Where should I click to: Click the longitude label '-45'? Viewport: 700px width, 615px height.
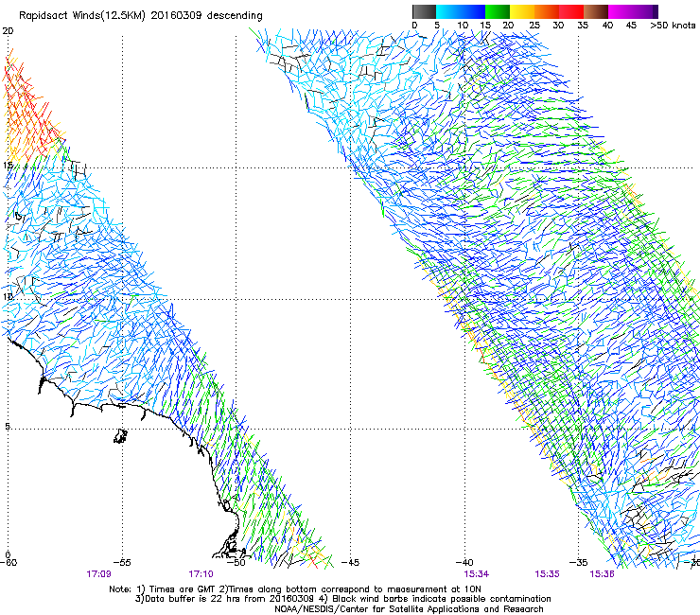[x=351, y=563]
